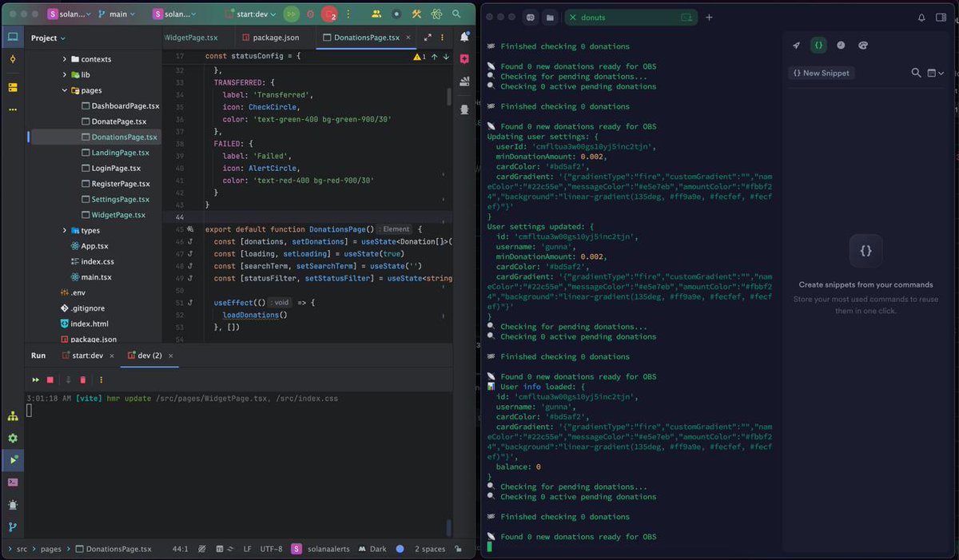Select the launch rocket icon in terminal sidebar
The image size is (959, 560).
[797, 46]
